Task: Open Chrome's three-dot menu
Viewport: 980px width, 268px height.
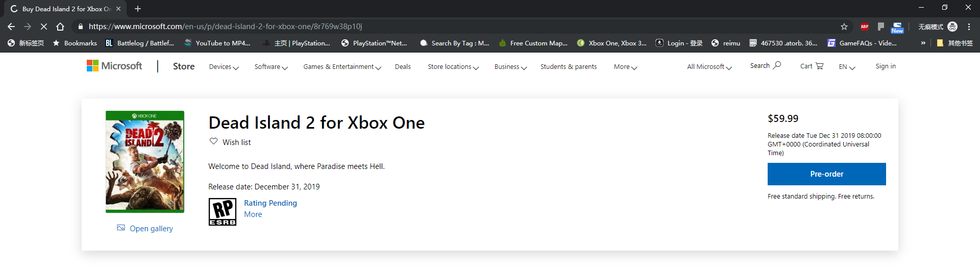Action: click(969, 27)
